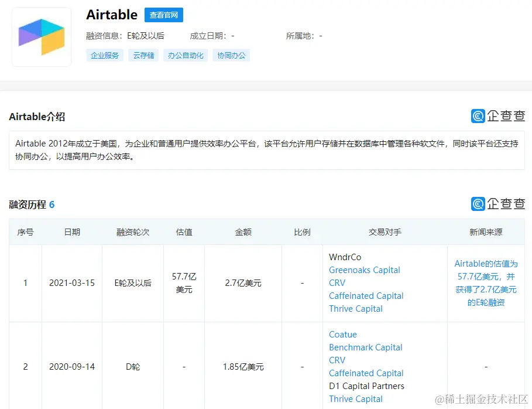The width and height of the screenshot is (532, 409).
Task: Open Greenoaks Capital investor link
Action: click(x=365, y=270)
